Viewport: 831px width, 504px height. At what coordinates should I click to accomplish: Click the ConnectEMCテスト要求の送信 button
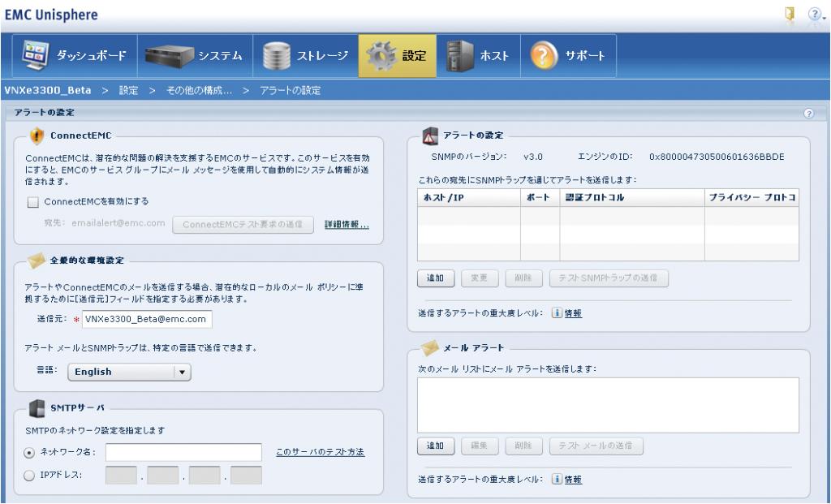tap(243, 225)
